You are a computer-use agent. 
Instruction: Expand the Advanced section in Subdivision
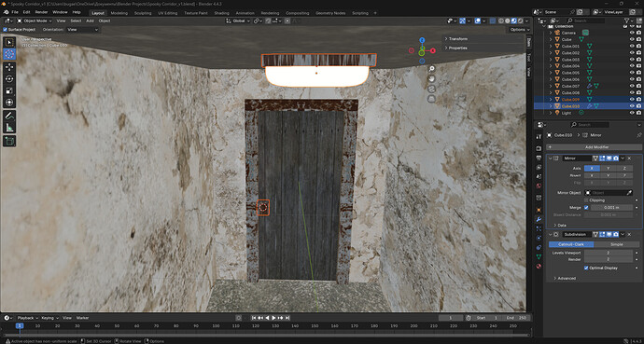(567, 279)
